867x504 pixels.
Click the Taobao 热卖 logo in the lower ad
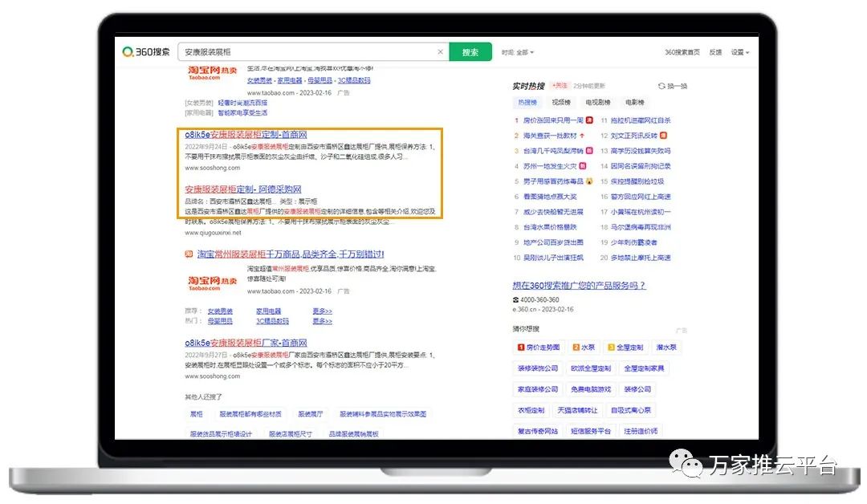[213, 281]
